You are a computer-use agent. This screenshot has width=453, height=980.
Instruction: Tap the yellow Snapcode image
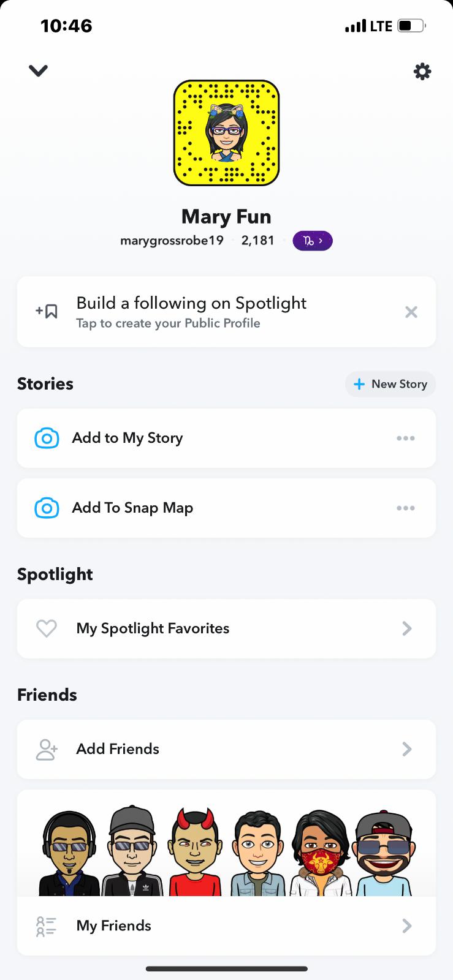(226, 133)
